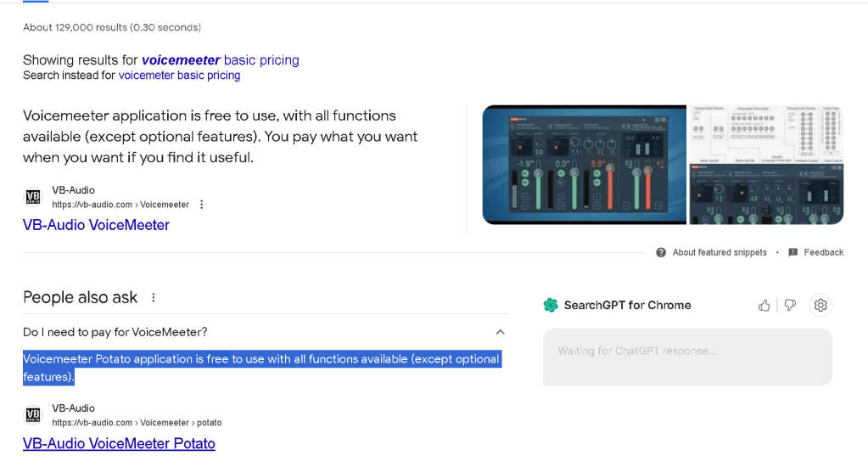Image resolution: width=868 pixels, height=467 pixels.
Task: Click the VB-Audio favicon next to the potato result
Action: click(33, 415)
